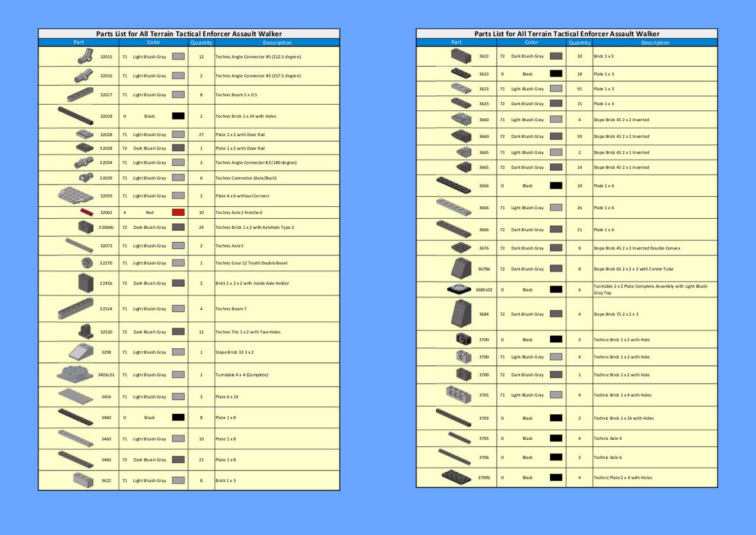The width and height of the screenshot is (756, 535).
Task: Click the 3680c02 turntable plate assembly image
Action: (x=460, y=290)
